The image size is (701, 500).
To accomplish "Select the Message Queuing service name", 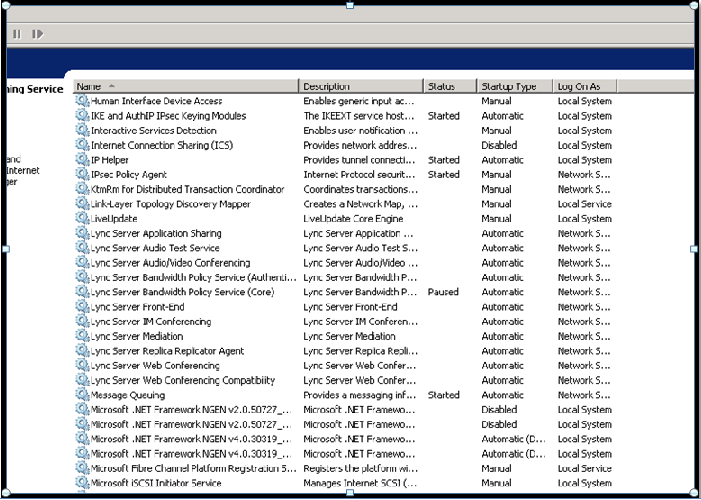I will click(x=128, y=395).
